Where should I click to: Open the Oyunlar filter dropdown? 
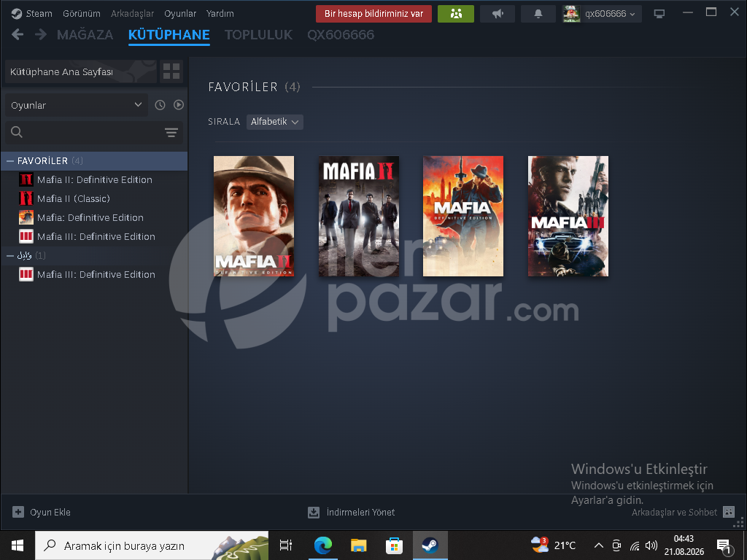[x=76, y=105]
